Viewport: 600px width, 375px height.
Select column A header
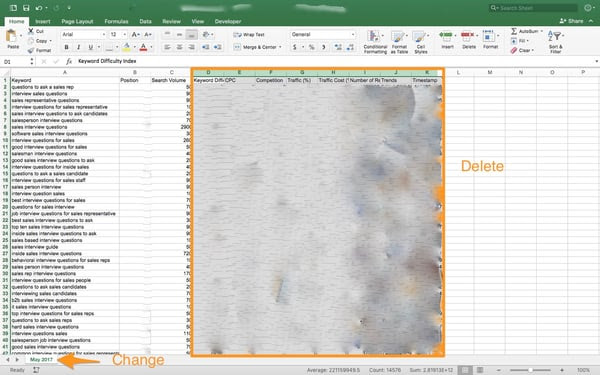coord(65,72)
